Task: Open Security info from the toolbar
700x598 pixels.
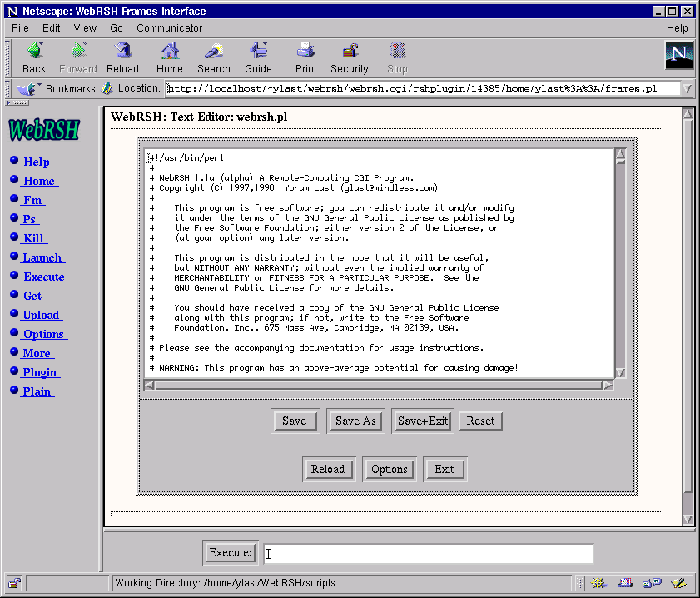Action: 350,57
